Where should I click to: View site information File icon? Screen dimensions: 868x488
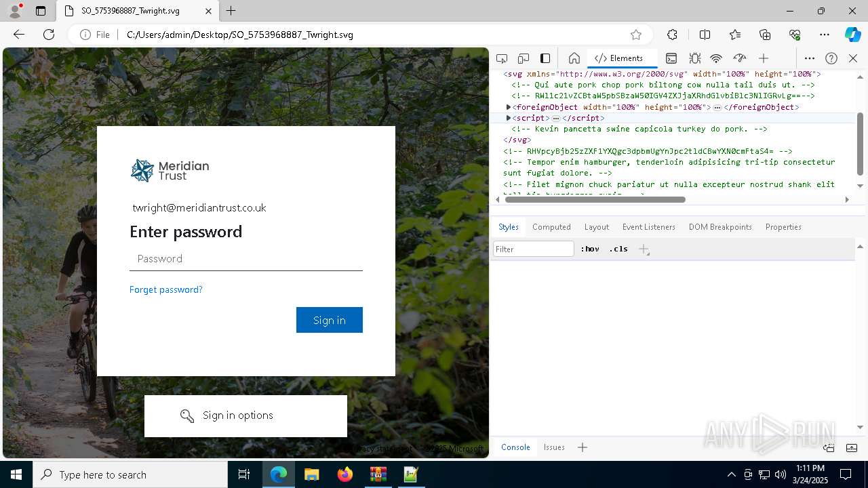pyautogui.click(x=95, y=35)
